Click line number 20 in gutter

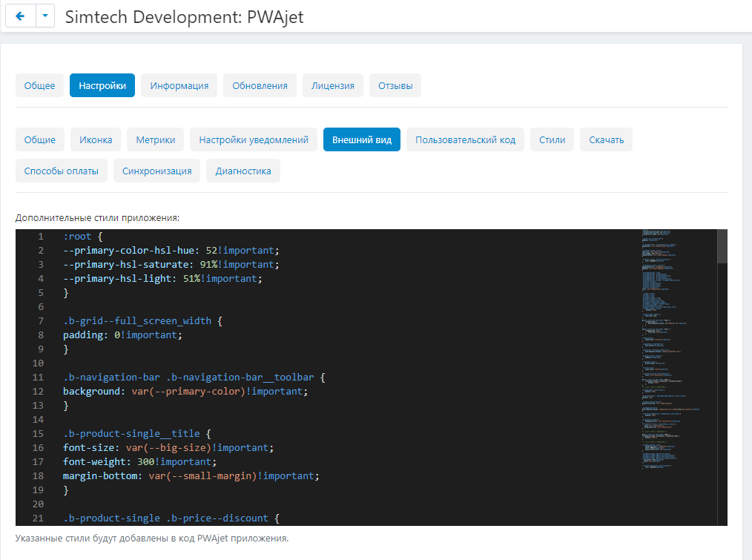tap(38, 504)
